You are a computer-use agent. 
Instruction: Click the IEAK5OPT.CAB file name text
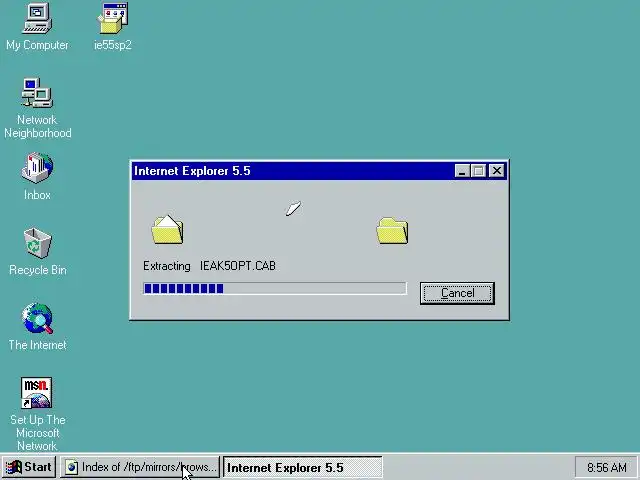coord(238,266)
